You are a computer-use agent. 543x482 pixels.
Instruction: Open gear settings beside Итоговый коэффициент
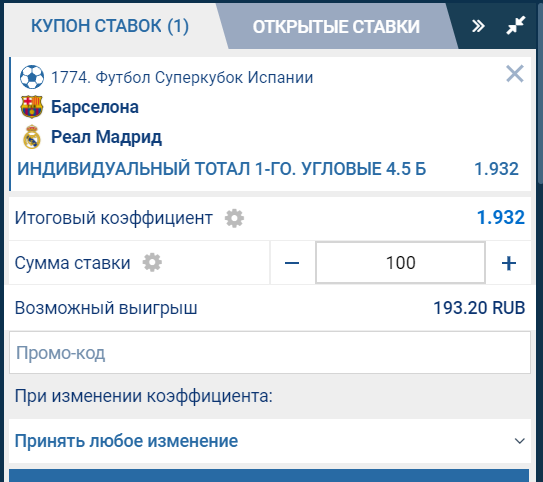click(x=234, y=218)
